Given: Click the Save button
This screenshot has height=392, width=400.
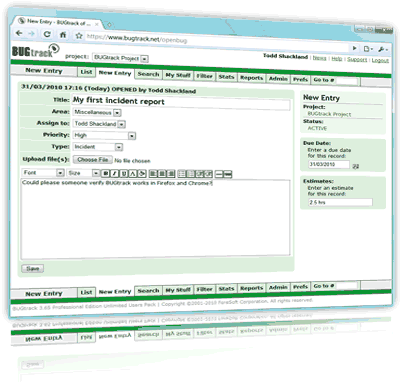Looking at the screenshot, I should coord(33,269).
